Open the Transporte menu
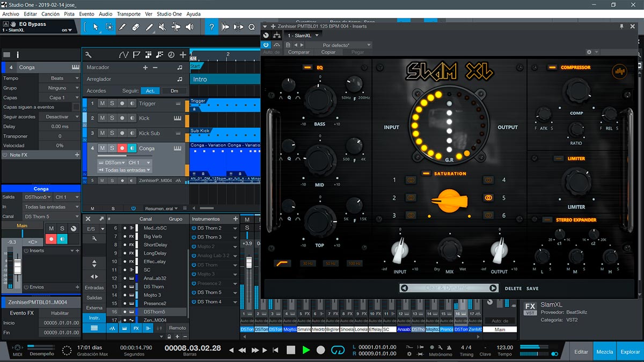Image resolution: width=644 pixels, height=362 pixels. coord(129,13)
